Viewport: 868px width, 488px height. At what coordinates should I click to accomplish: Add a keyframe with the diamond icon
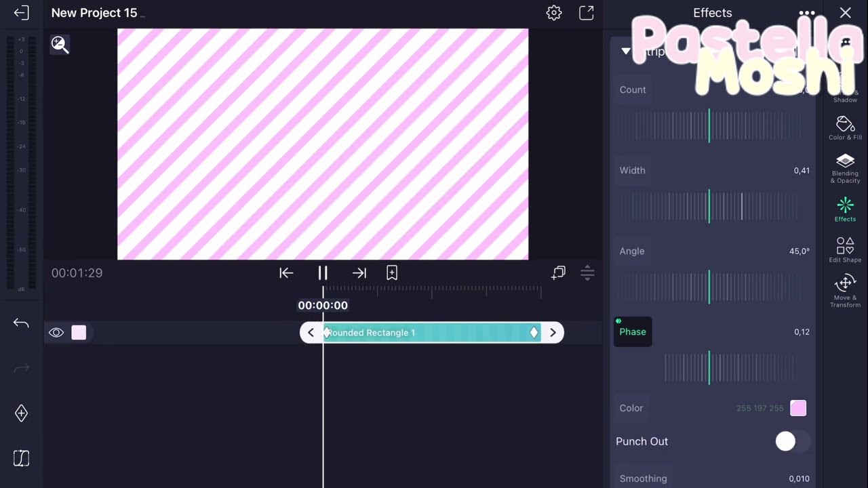(21, 413)
